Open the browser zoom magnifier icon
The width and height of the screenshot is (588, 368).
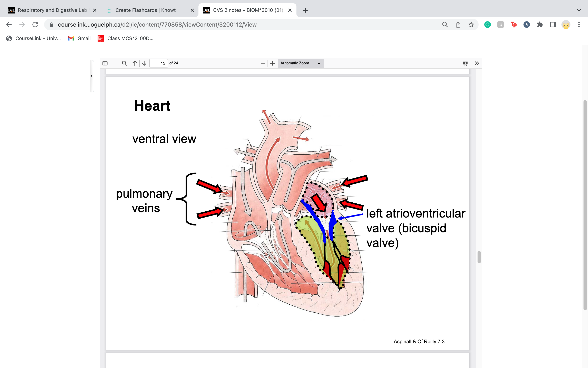click(x=445, y=25)
